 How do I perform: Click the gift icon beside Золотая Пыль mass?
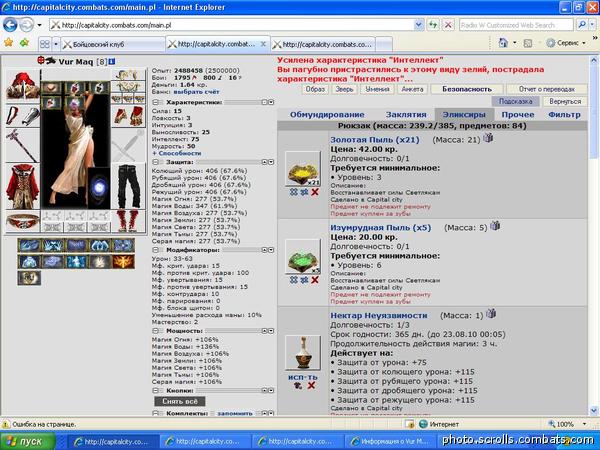click(488, 138)
